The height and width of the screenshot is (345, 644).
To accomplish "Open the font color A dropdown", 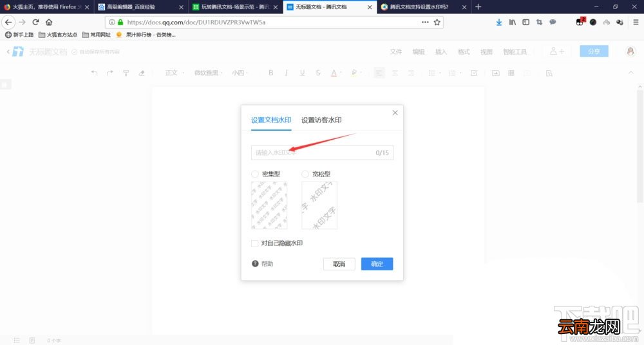I will [x=336, y=73].
